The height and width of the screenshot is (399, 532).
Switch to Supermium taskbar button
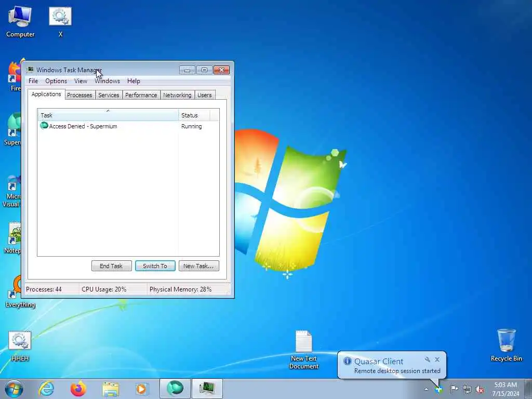click(175, 389)
